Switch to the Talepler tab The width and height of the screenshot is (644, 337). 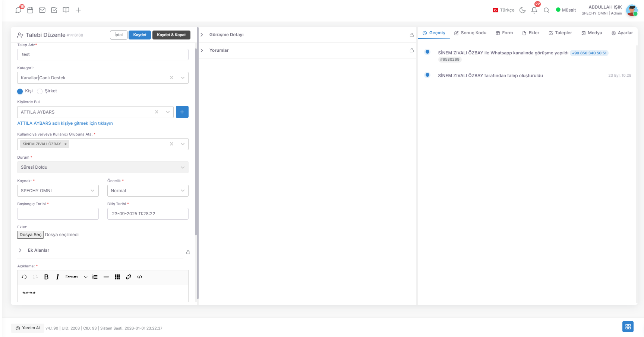tap(560, 33)
